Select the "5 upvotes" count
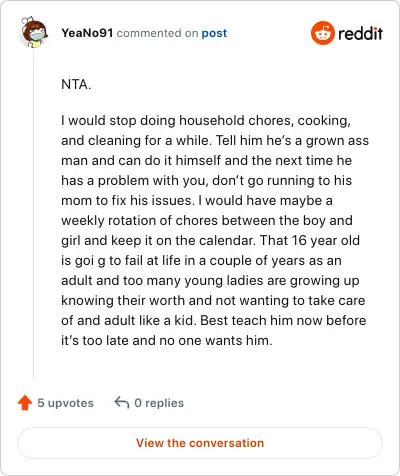Screen dimensions: 400x476 (66, 403)
